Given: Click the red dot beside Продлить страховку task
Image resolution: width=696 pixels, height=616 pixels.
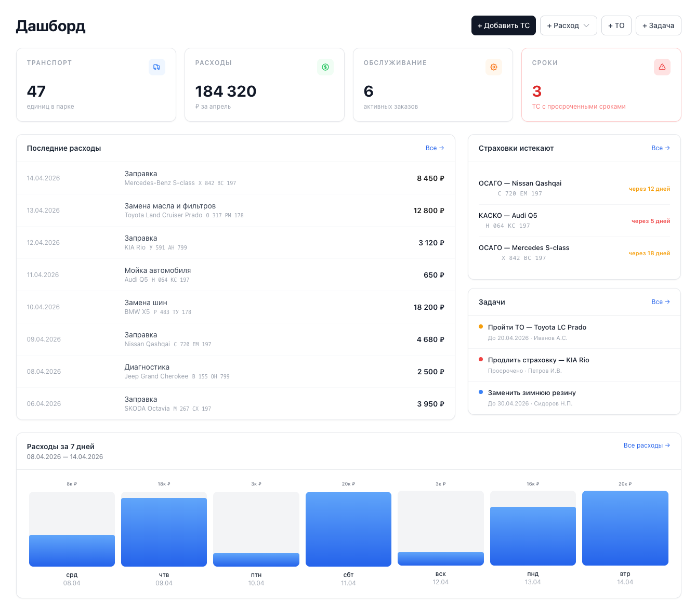Looking at the screenshot, I should 481,359.
